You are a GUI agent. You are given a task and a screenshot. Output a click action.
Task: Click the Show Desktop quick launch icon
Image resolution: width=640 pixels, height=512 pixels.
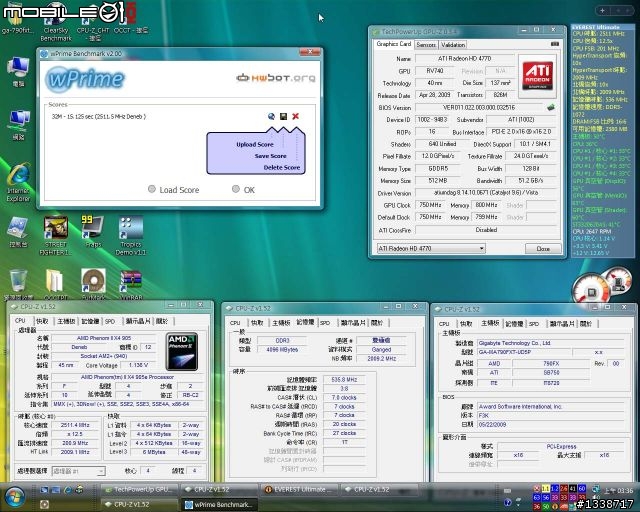tap(44, 490)
